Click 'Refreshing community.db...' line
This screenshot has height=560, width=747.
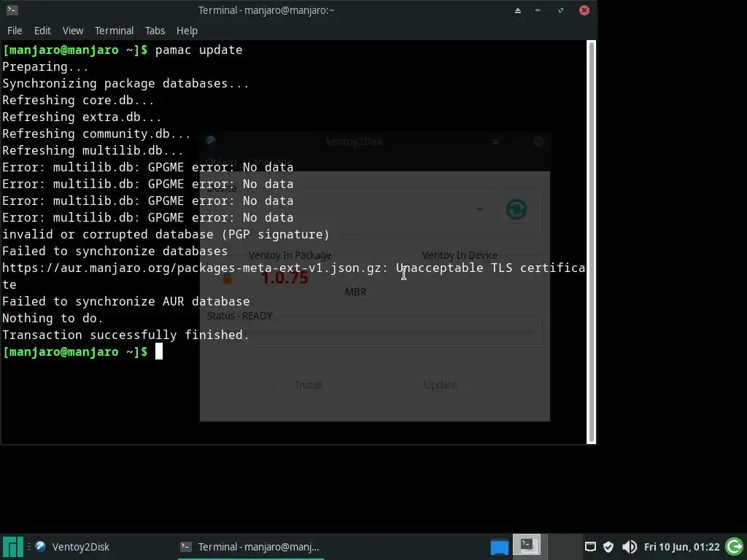coord(97,134)
